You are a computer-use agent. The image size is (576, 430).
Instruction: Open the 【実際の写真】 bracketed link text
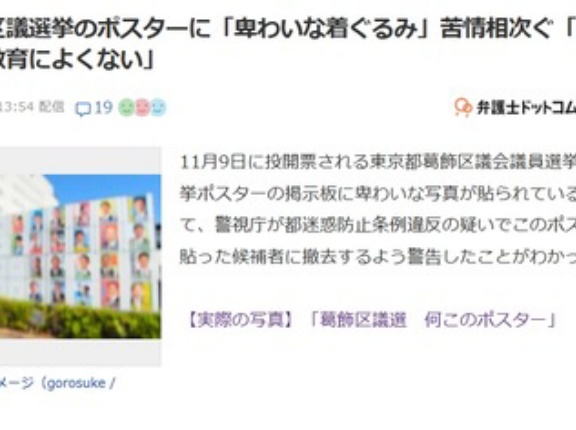241,320
